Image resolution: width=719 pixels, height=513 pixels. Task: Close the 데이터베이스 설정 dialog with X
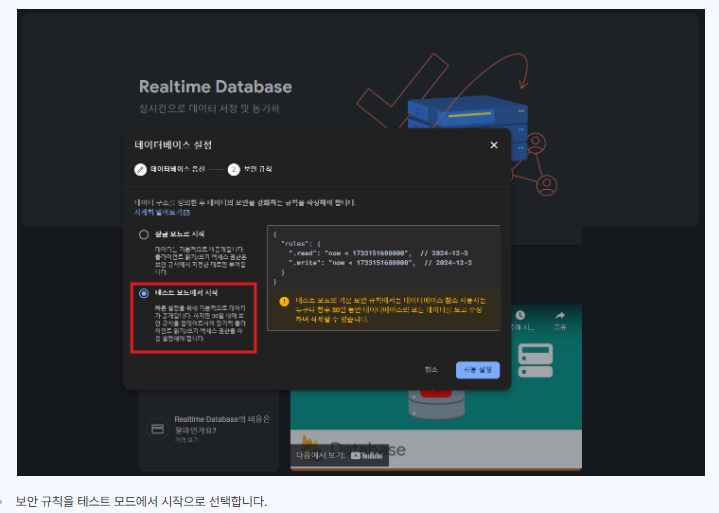pyautogui.click(x=494, y=145)
